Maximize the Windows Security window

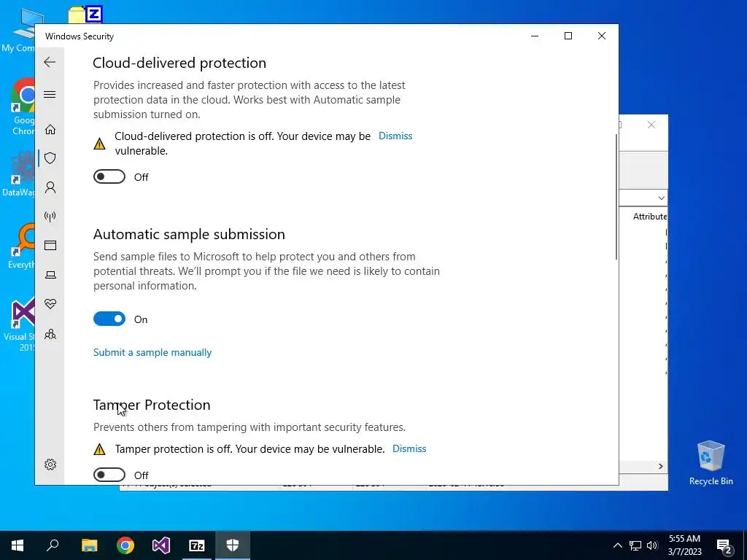(568, 36)
